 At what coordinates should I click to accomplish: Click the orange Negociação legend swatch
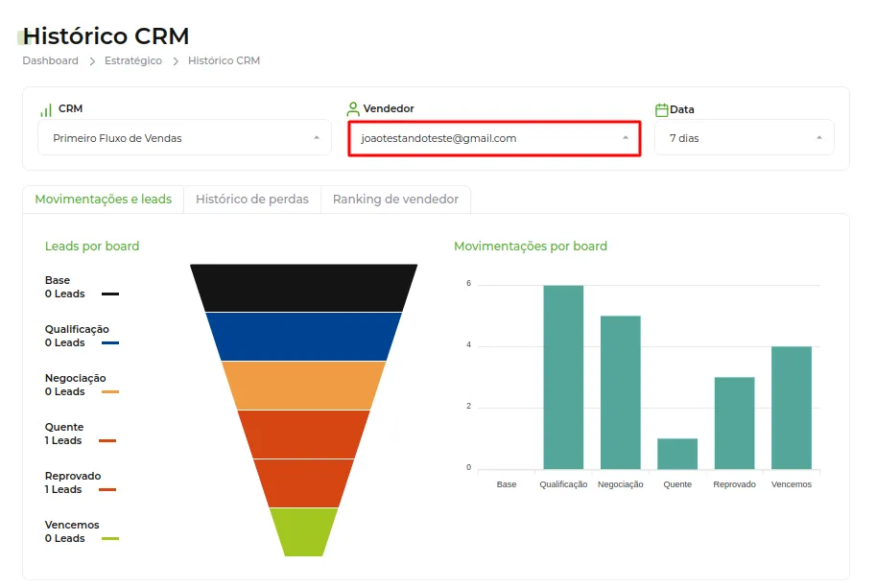coord(110,392)
